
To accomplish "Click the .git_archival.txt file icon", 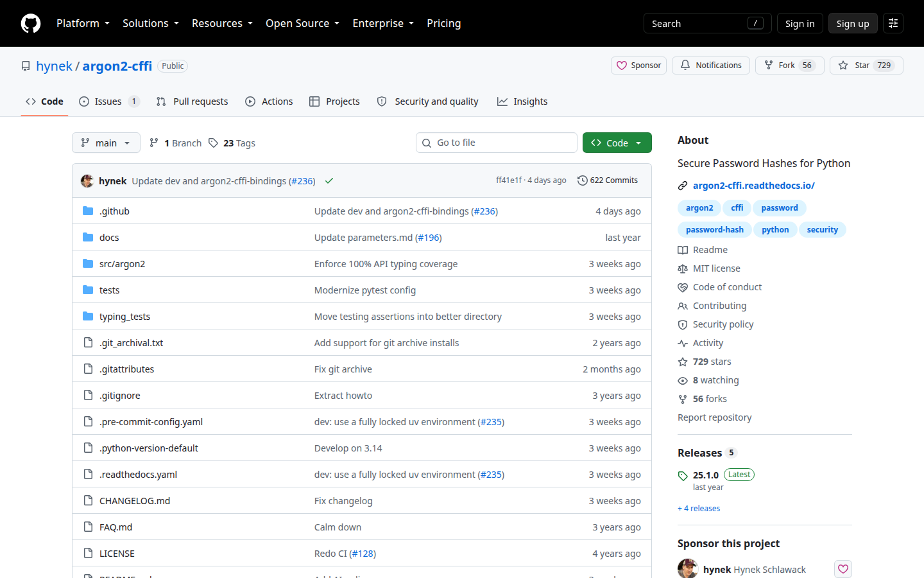I will pos(88,342).
